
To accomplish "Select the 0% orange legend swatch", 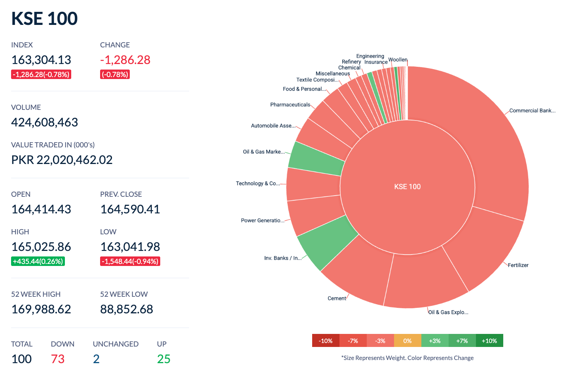I will pos(408,341).
